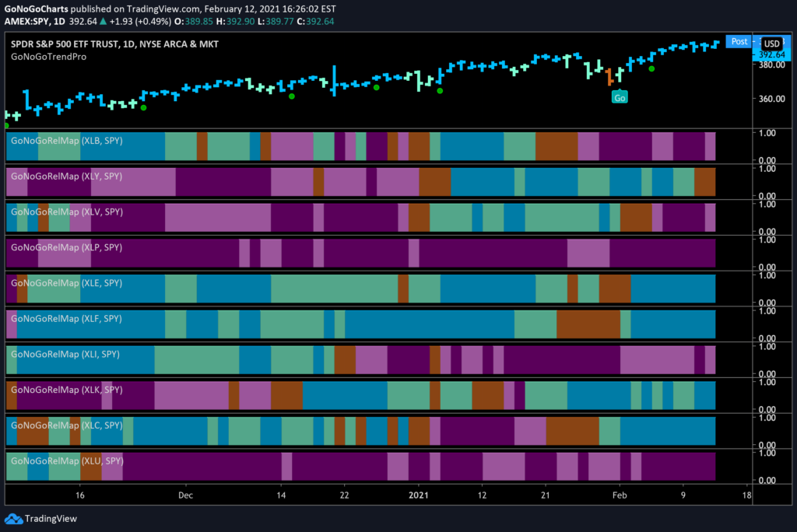797x532 pixels.
Task: Click the O:389.85 open value
Action: click(x=193, y=21)
